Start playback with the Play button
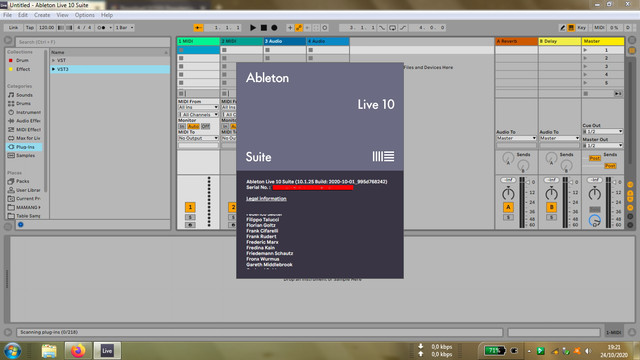Image resolution: width=640 pixels, height=360 pixels. point(253,28)
